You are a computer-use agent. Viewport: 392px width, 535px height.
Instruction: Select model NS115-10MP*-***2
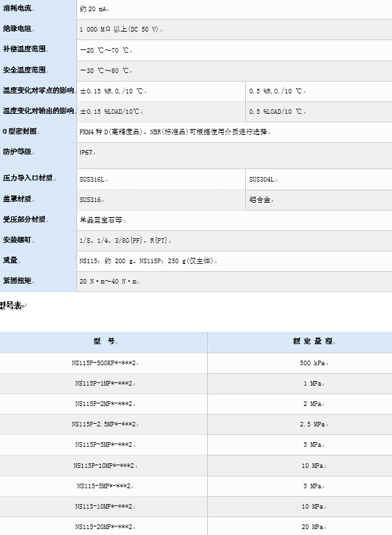(x=105, y=506)
